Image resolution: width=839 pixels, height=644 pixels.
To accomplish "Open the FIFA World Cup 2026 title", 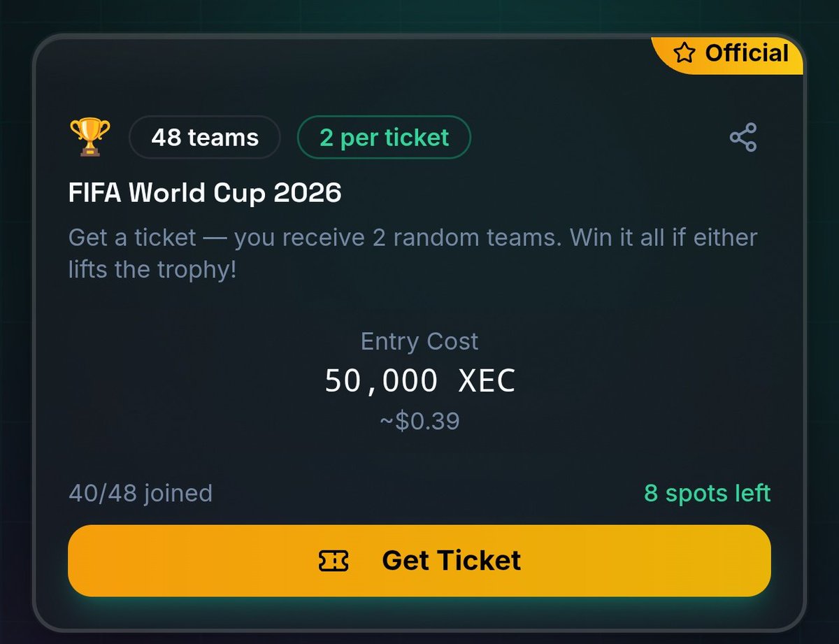I will (x=205, y=192).
